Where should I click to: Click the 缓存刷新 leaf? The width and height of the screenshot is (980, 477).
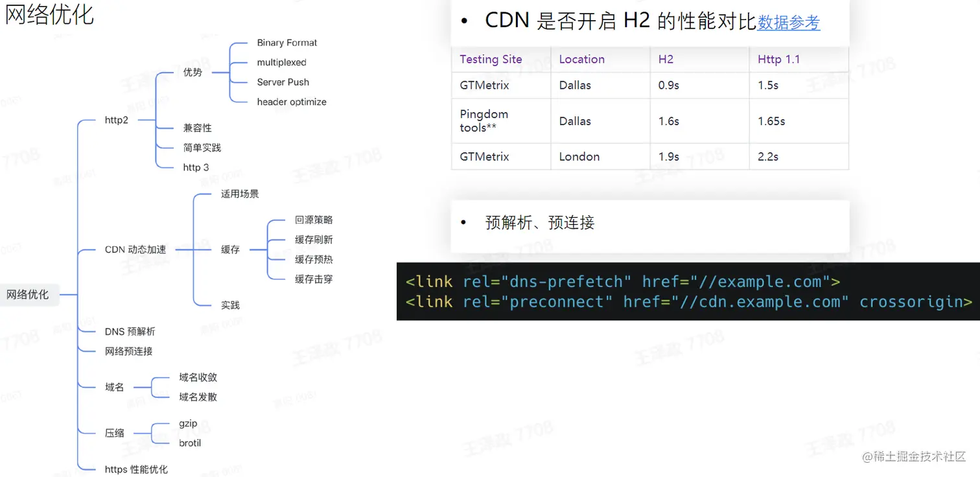[314, 240]
